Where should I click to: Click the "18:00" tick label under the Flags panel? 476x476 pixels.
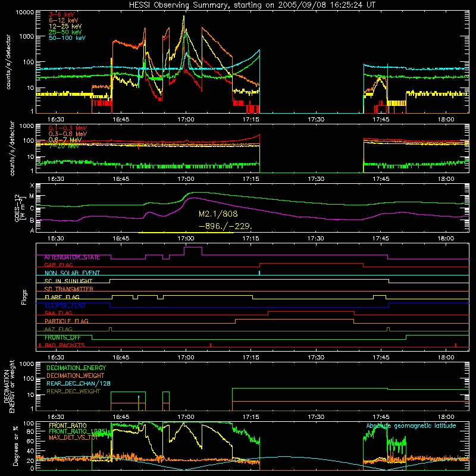pos(446,358)
